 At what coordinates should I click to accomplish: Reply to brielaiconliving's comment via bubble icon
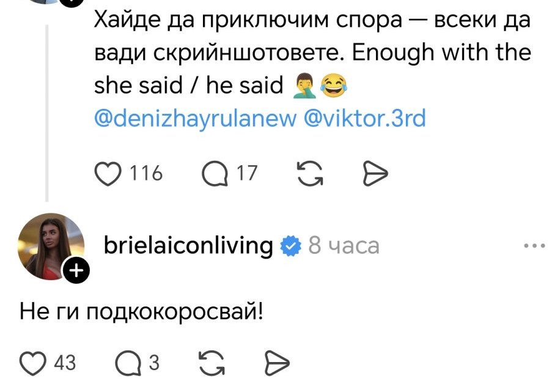point(128,363)
